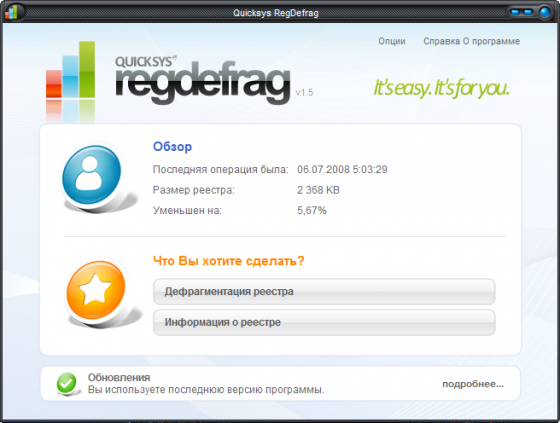Viewport: 560px width, 423px height.
Task: Click the date 06.07.2008 5:03:29
Action: pyautogui.click(x=342, y=169)
